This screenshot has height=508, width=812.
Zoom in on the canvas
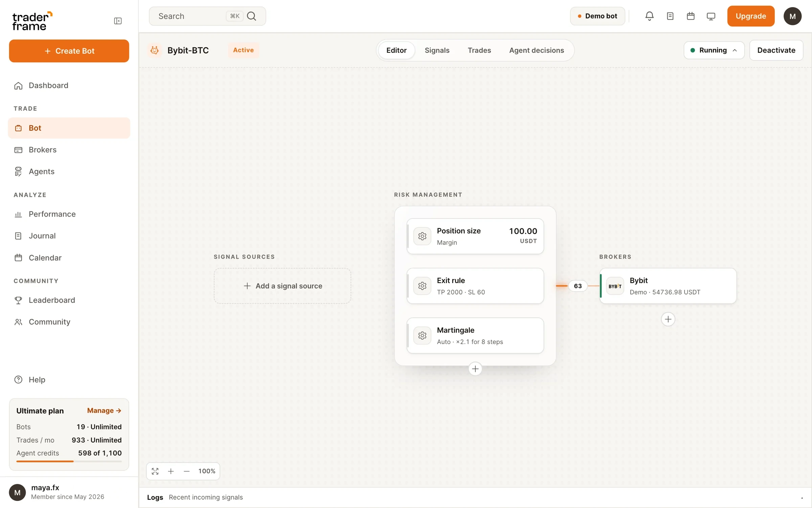click(171, 471)
